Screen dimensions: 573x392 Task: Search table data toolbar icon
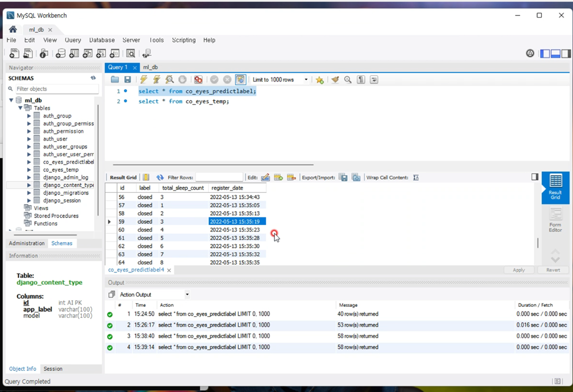click(x=131, y=53)
